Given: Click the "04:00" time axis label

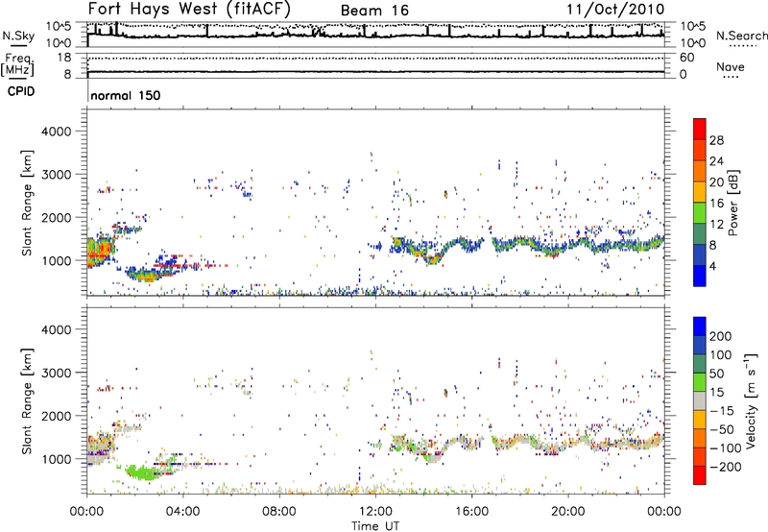Looking at the screenshot, I should [183, 512].
